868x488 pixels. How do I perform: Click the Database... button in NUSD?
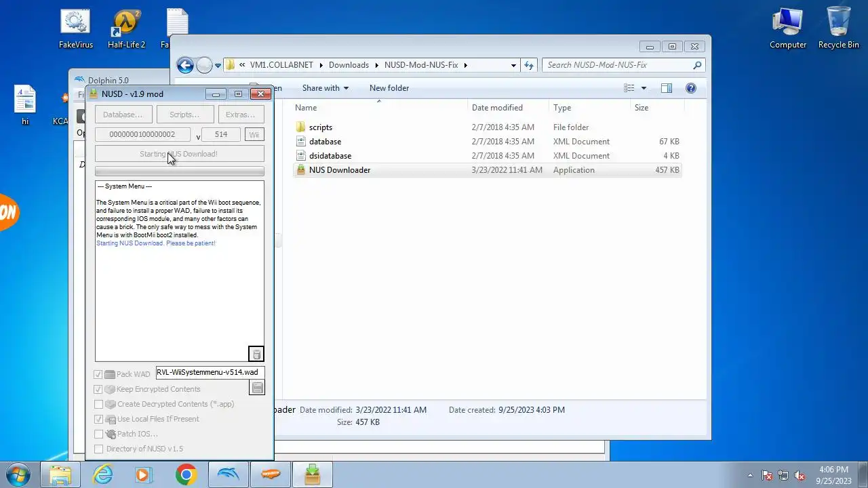123,115
